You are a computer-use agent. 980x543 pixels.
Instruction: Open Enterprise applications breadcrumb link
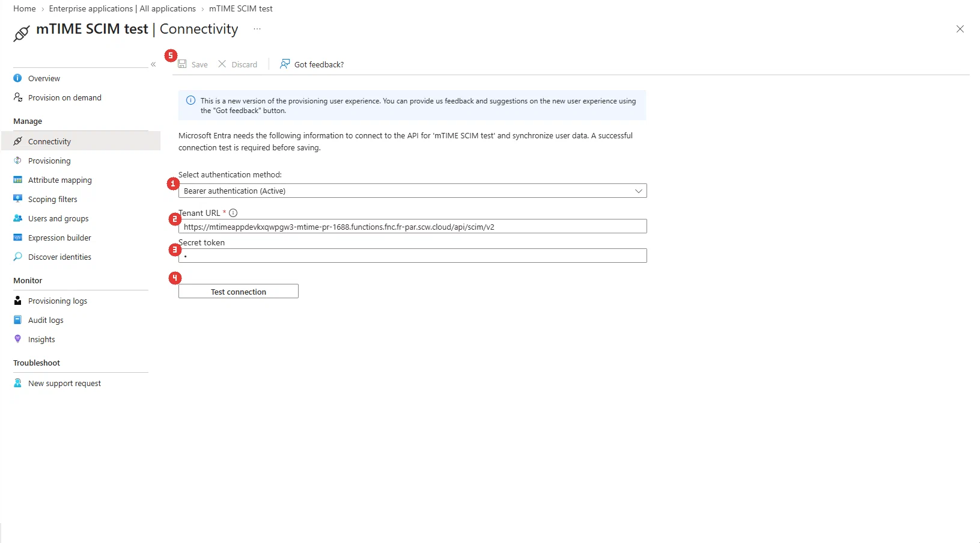coord(123,8)
